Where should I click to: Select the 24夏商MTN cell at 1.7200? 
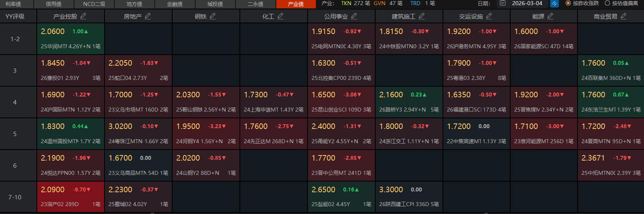pos(611,134)
